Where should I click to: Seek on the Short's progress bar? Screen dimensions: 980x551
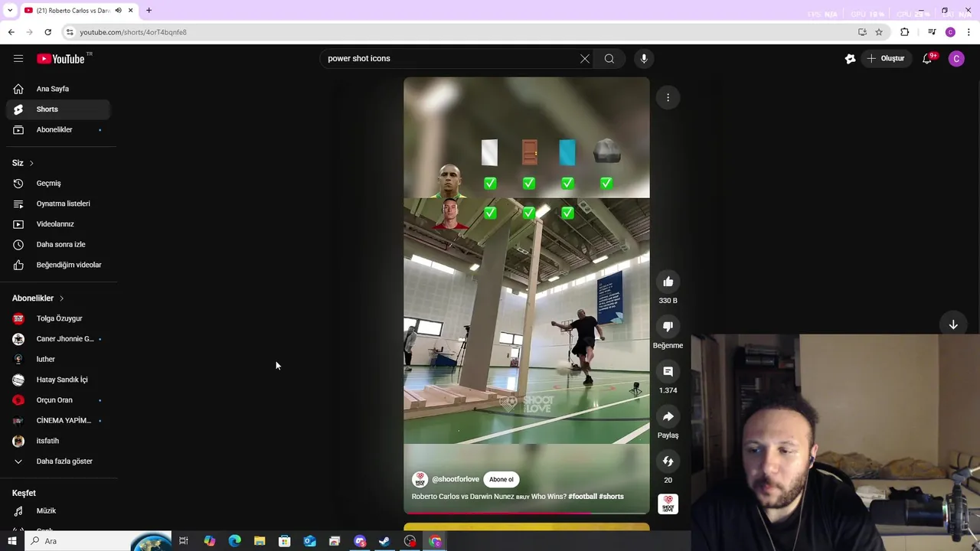(527, 513)
